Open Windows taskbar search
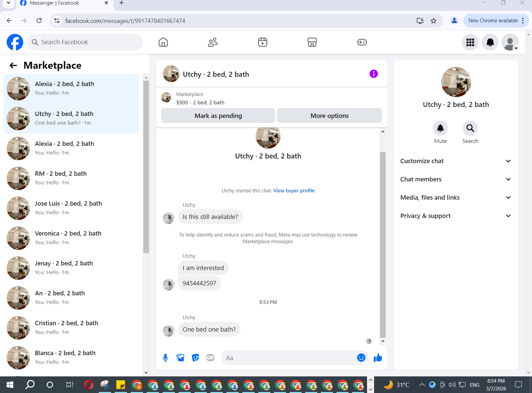This screenshot has height=393, width=532. (30, 385)
